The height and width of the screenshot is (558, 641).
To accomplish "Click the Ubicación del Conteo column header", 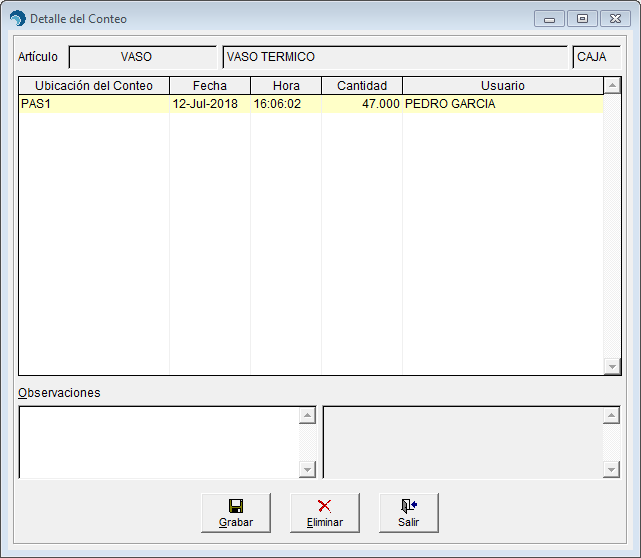I will (94, 86).
